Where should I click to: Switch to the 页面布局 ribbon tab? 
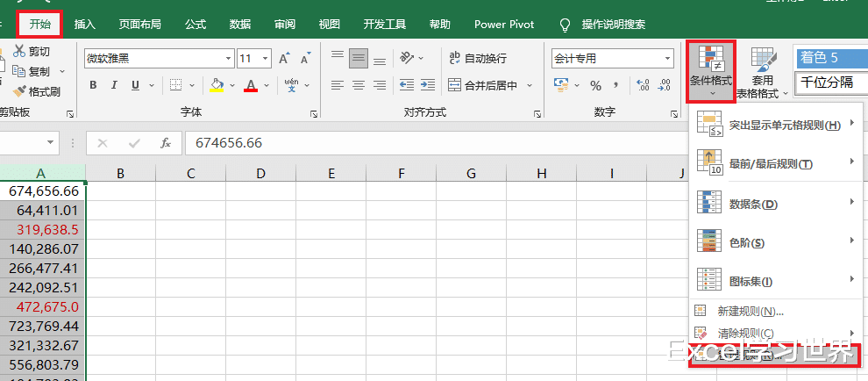(x=140, y=25)
